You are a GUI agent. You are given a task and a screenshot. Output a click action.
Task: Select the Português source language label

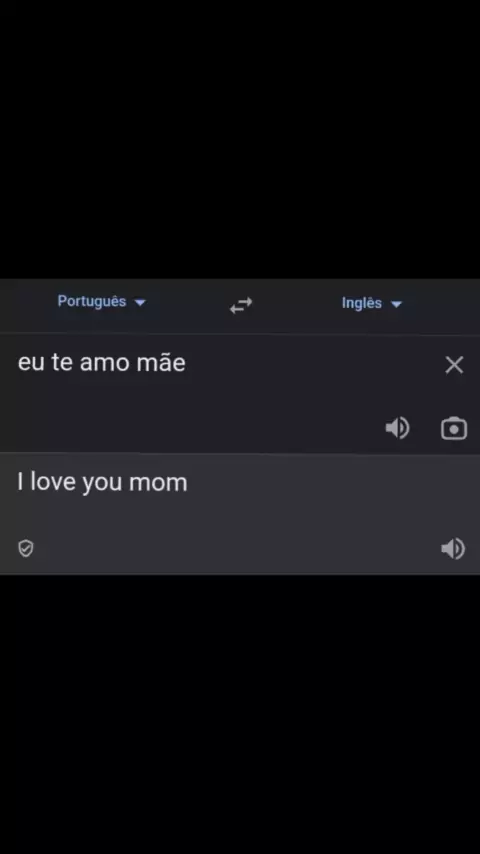[x=92, y=301]
